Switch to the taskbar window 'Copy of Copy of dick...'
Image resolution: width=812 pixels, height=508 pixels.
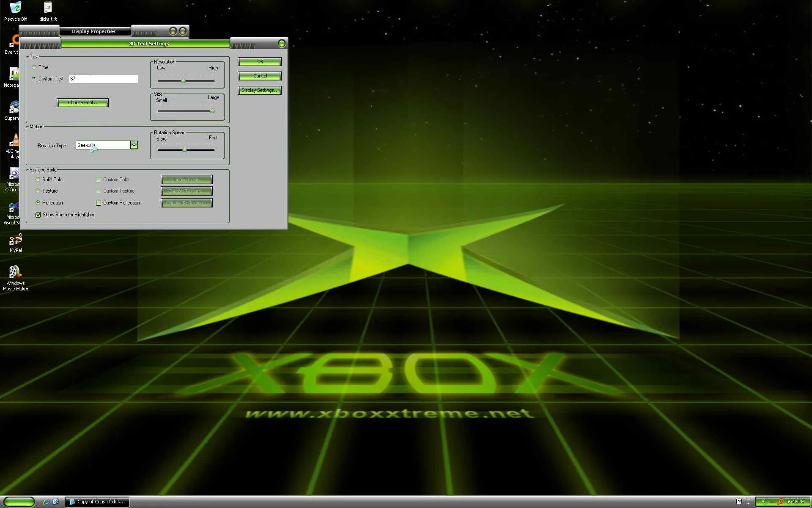pyautogui.click(x=97, y=502)
